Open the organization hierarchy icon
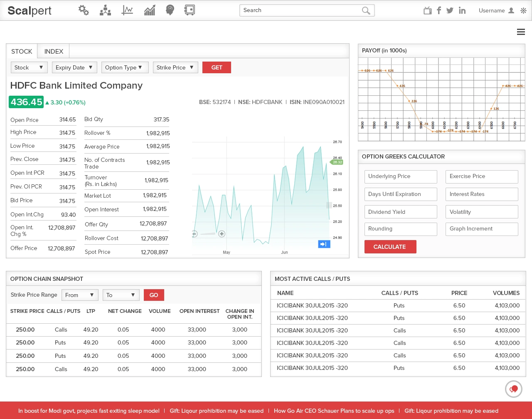Screen dimensions: 532x419 pyautogui.click(x=105, y=10)
